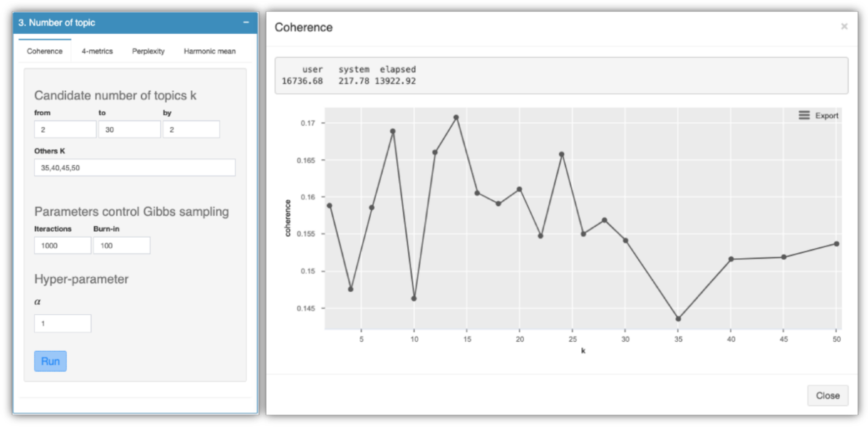Viewport: 868px width, 427px height.
Task: Select the peak data point at k=14
Action: [x=456, y=118]
